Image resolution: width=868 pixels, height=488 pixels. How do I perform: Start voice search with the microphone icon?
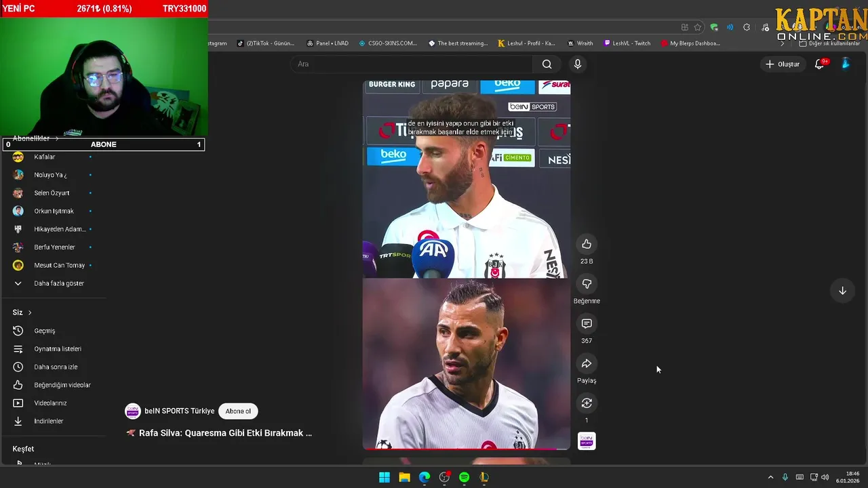pyautogui.click(x=577, y=64)
